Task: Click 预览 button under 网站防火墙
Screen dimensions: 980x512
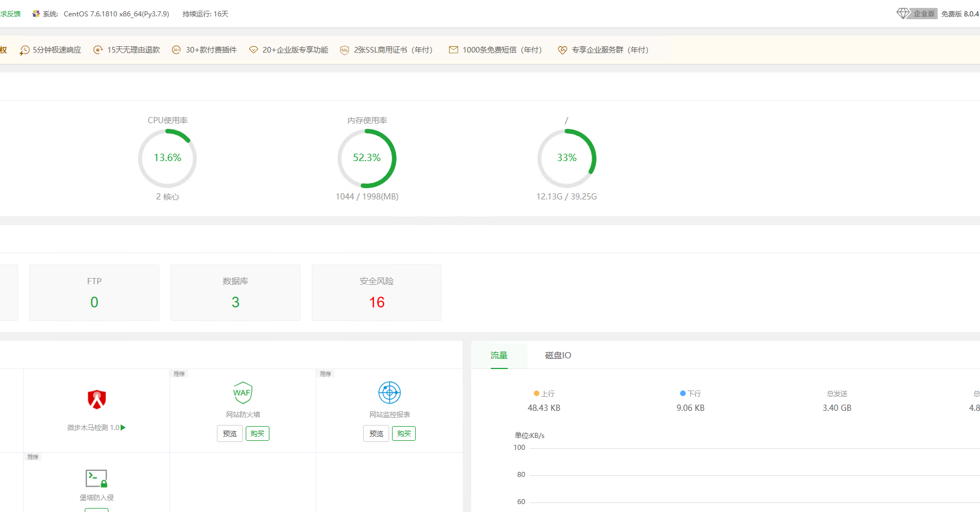Action: [x=230, y=433]
